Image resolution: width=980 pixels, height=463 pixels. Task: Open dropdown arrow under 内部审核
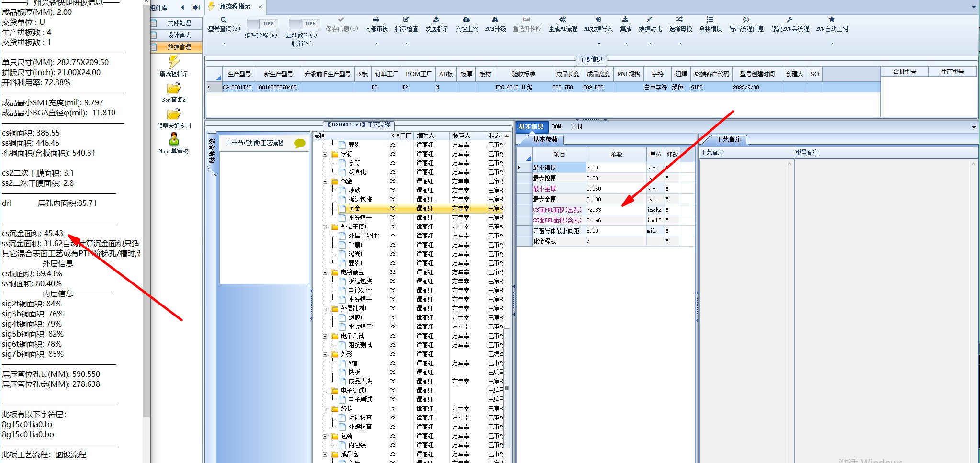click(376, 44)
